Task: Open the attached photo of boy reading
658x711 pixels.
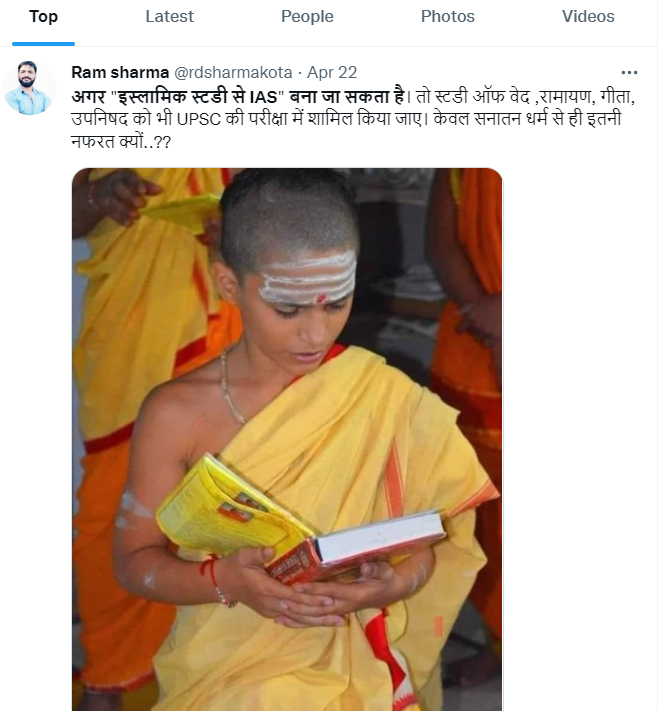Action: (x=287, y=439)
